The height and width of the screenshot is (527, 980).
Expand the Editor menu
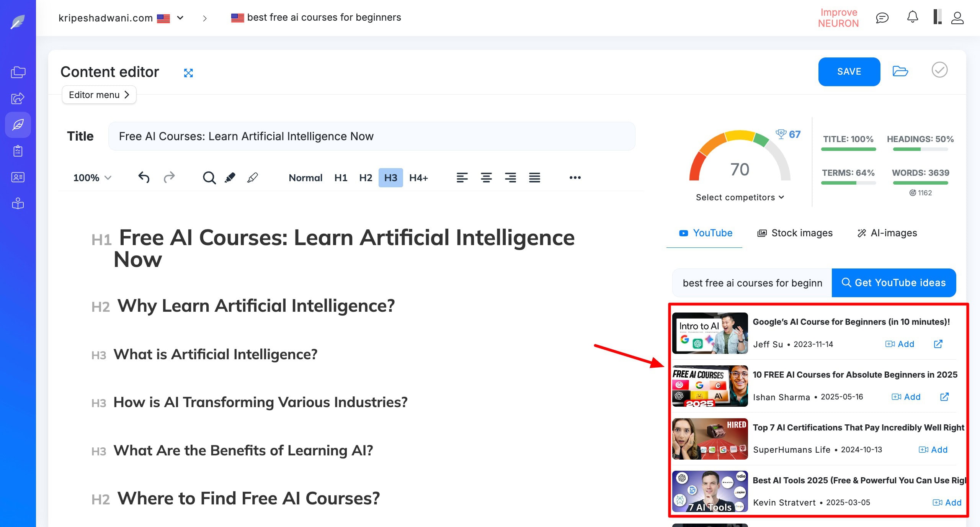click(99, 95)
